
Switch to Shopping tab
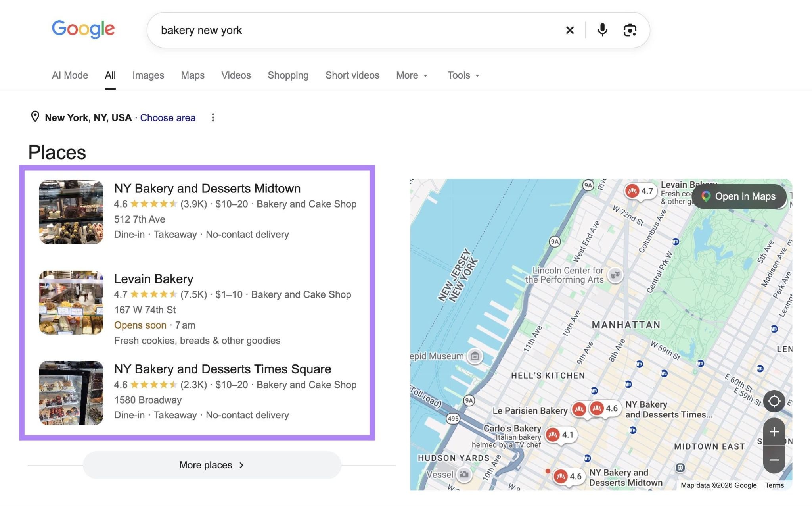coord(288,75)
